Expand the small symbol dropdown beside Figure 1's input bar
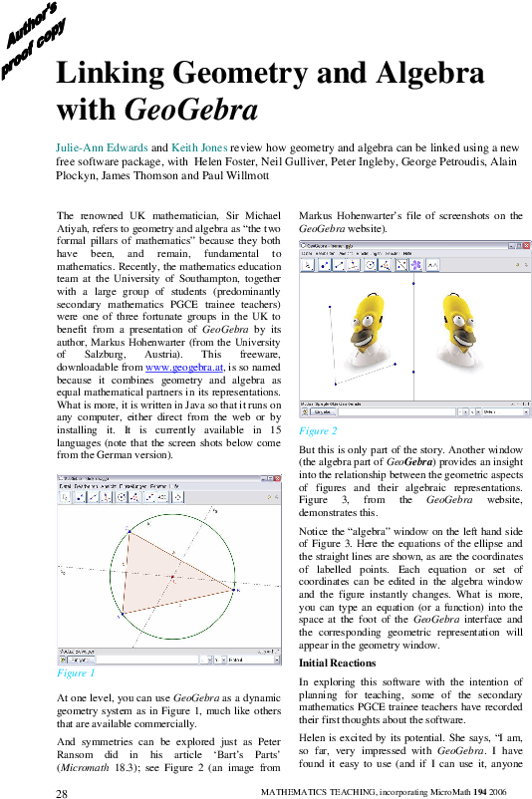 (206, 660)
